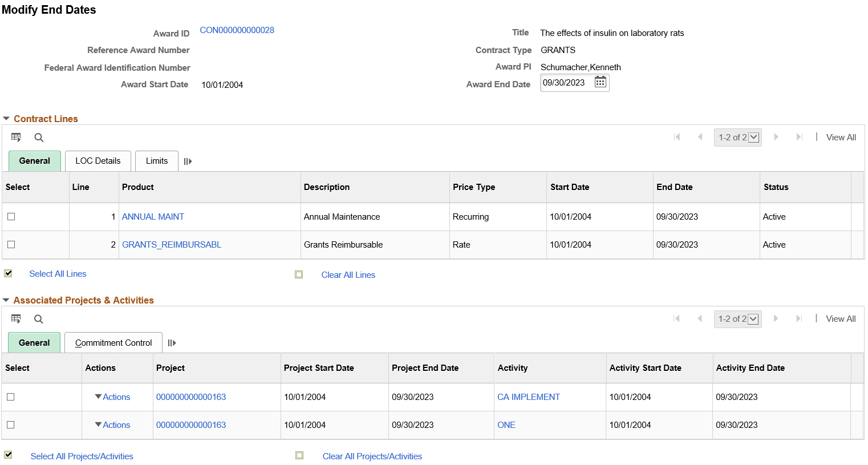The image size is (868, 465).
Task: Jump to last row using Contract Lines last-page arrow
Action: point(798,137)
